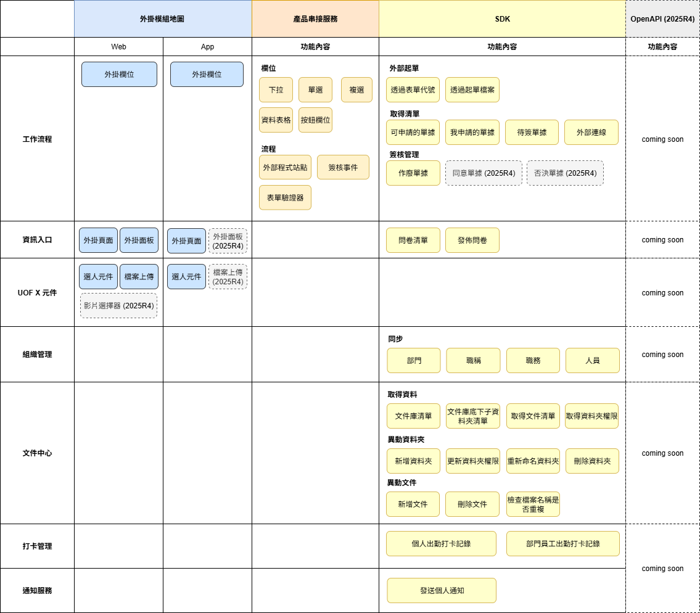Click the 按鈕欄位 box
Screen dimensions: 700x613
click(315, 120)
